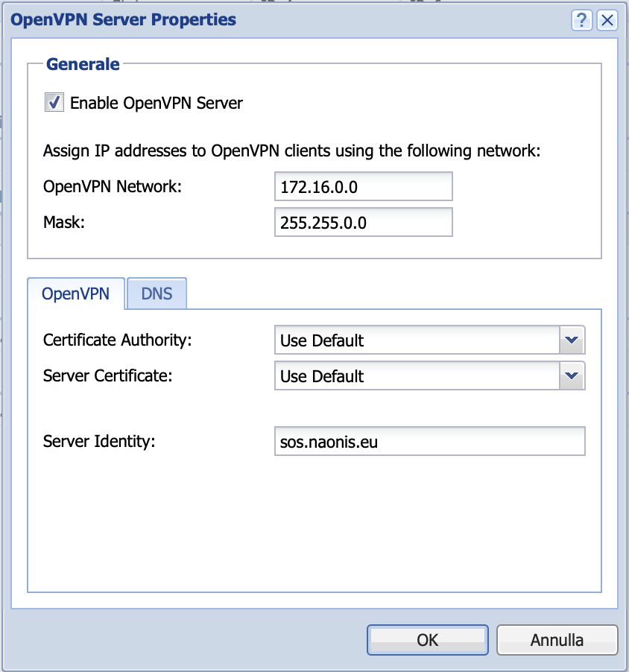Switch to the DNS tab
Image resolution: width=629 pixels, height=672 pixels.
coord(157,294)
